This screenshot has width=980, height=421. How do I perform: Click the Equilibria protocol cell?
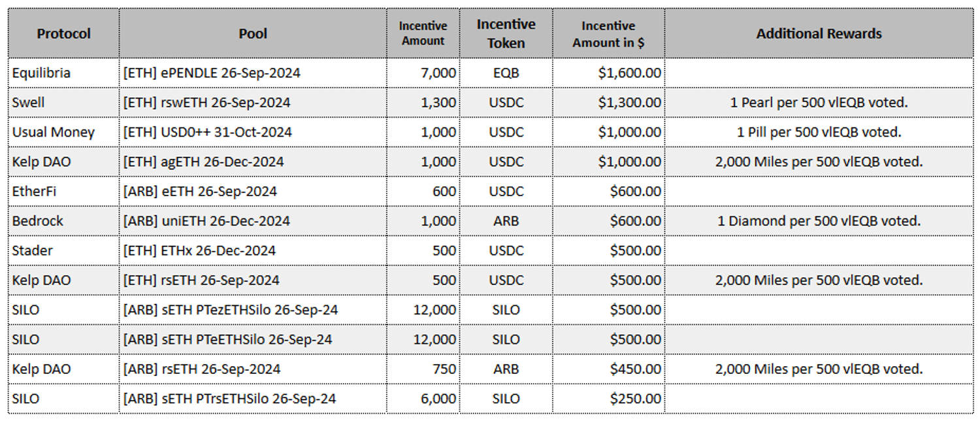(41, 73)
